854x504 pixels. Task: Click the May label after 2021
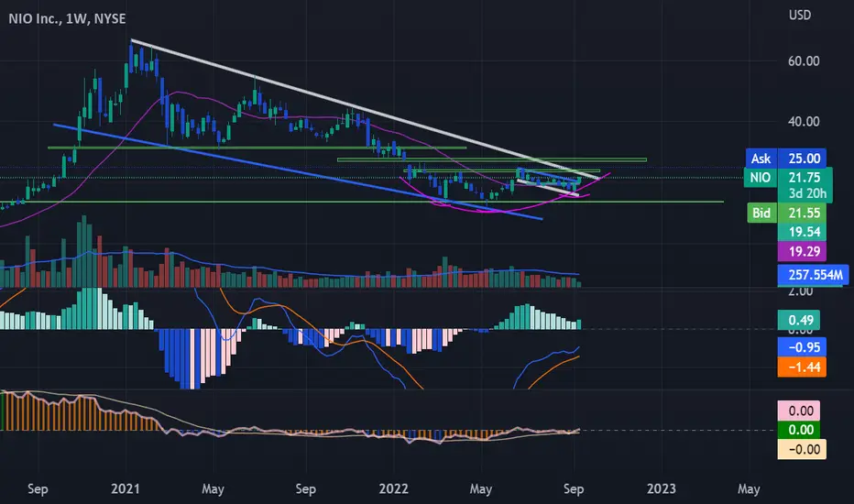coord(213,488)
